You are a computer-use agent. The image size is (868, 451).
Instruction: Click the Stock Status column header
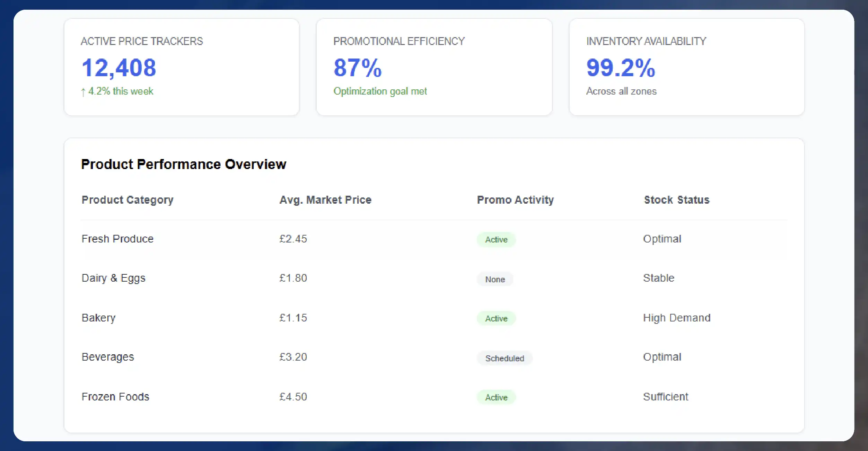[x=677, y=200]
